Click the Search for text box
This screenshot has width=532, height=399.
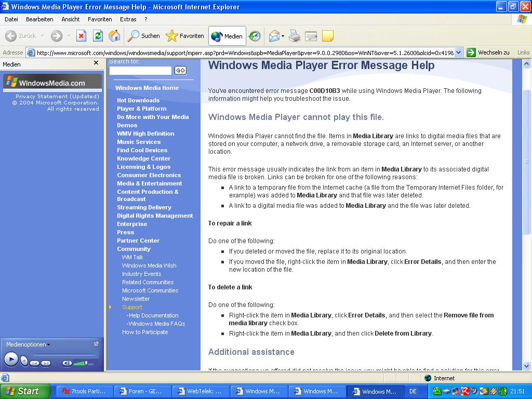[140, 71]
